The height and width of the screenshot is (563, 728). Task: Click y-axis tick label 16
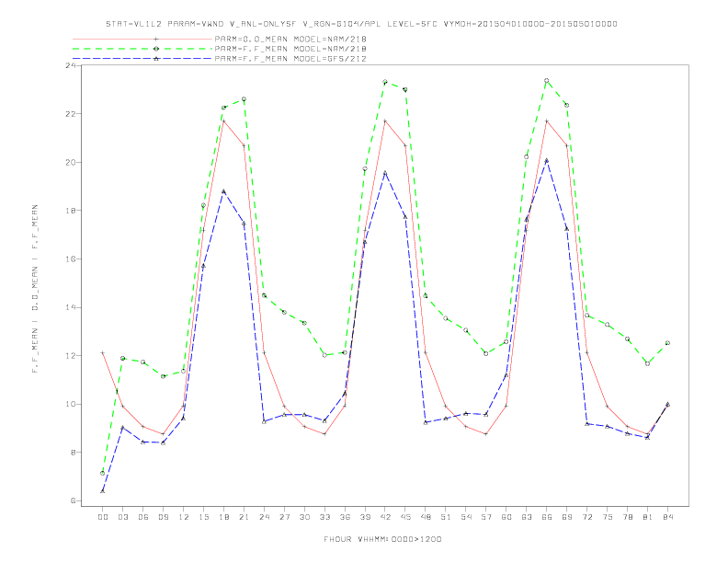[x=71, y=259]
